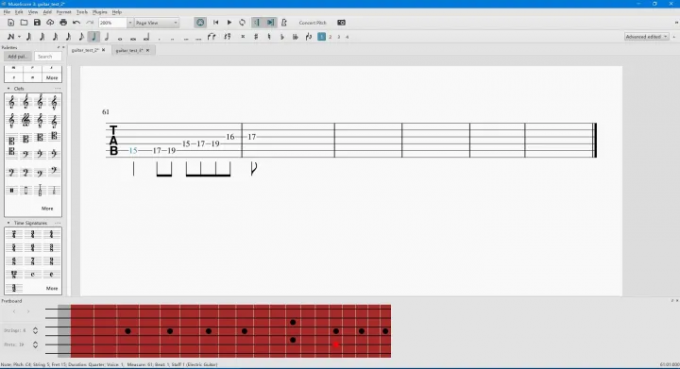Viewport: 680px width, 369px height.
Task: Close the guitar_test_2 tab
Action: point(103,50)
